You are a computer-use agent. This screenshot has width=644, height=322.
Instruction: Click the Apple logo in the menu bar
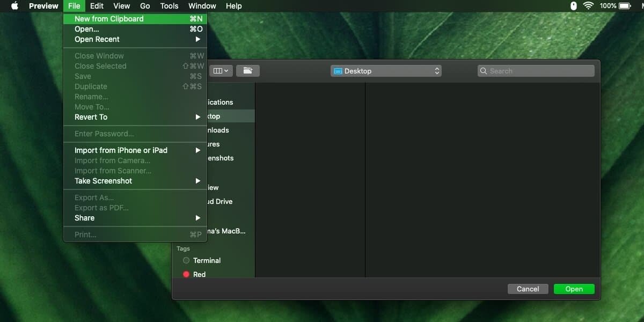14,6
